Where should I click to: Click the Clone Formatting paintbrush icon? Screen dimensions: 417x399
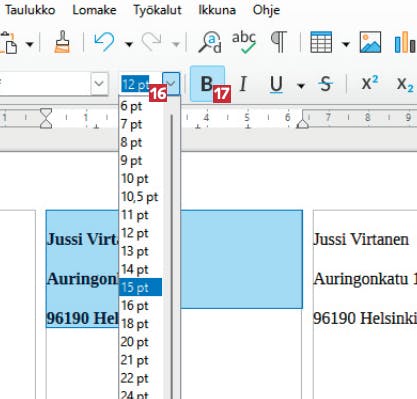[x=62, y=42]
